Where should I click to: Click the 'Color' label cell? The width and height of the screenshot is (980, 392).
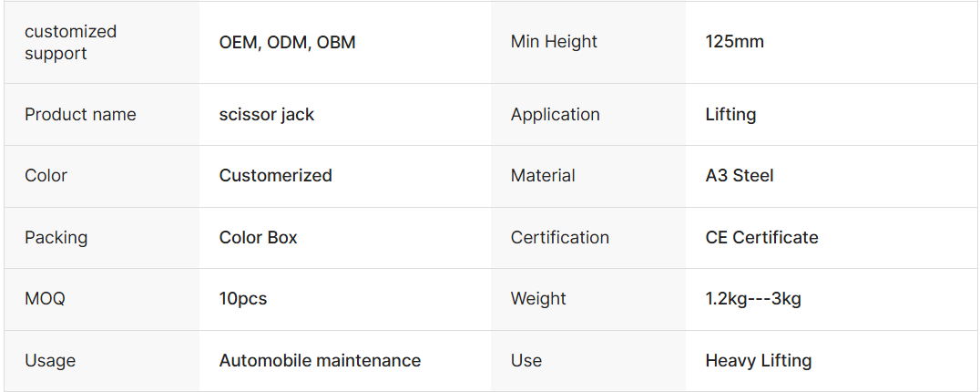[46, 176]
